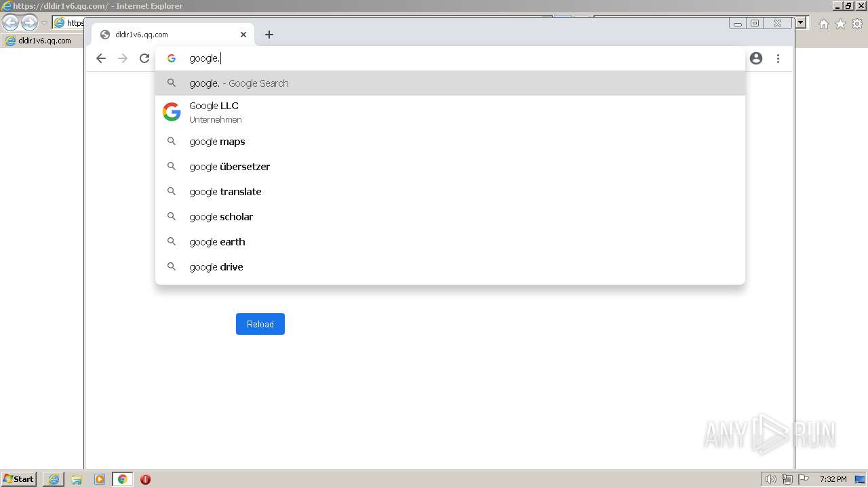Reload the page with Chrome's refresh icon
868x488 pixels.
pos(144,58)
